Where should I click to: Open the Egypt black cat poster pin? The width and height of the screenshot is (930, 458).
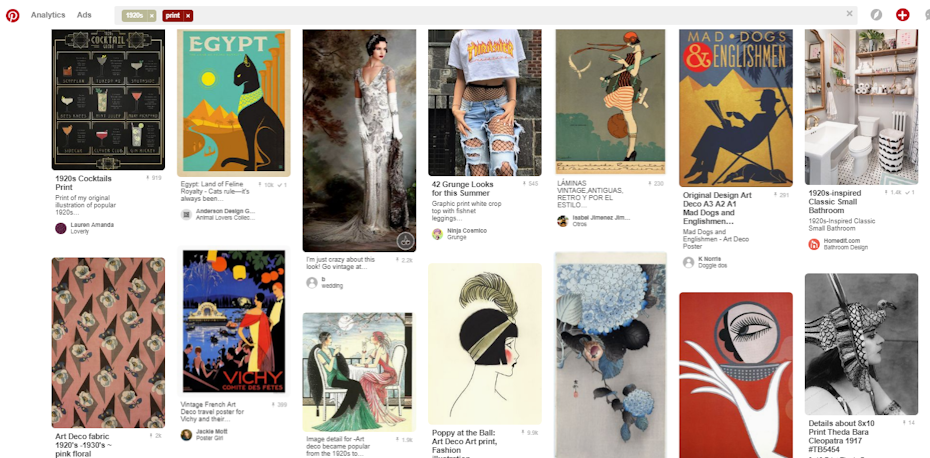point(233,102)
